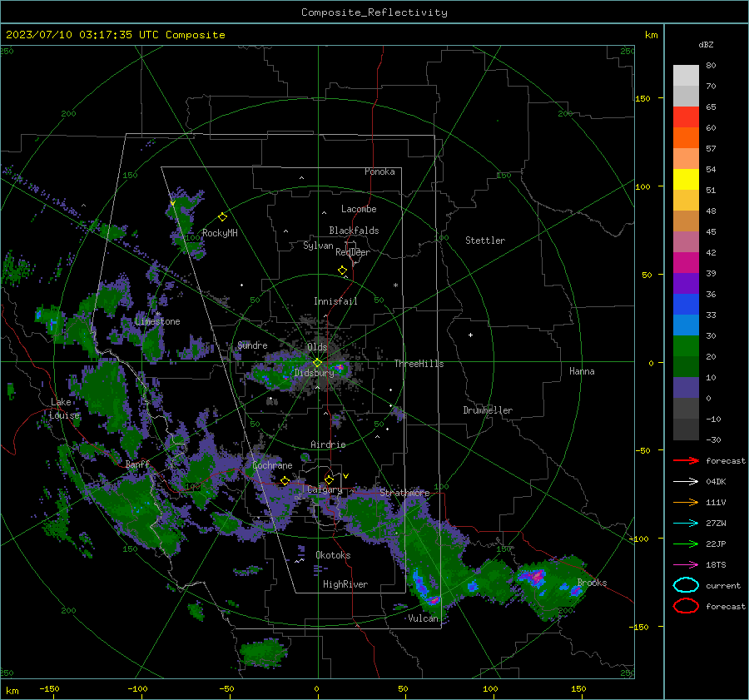Screen dimensions: 749x700
Task: Click the RedDeer city label
Action: [x=353, y=252]
